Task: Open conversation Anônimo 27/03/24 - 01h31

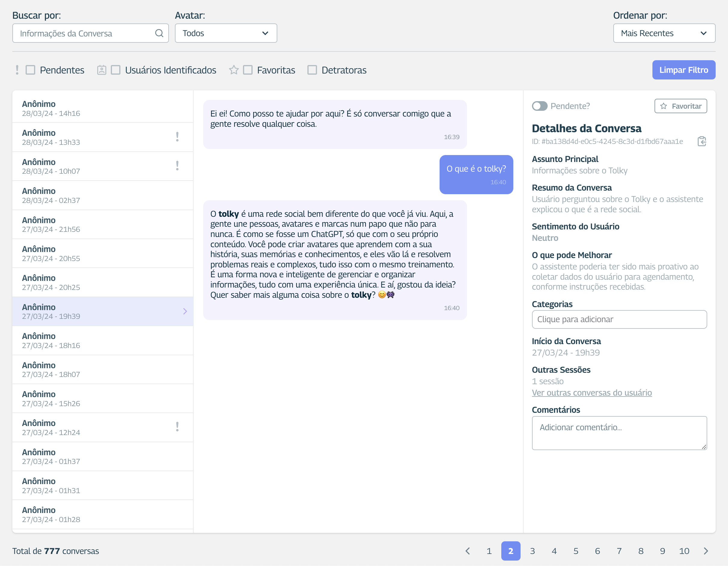Action: [x=103, y=485]
